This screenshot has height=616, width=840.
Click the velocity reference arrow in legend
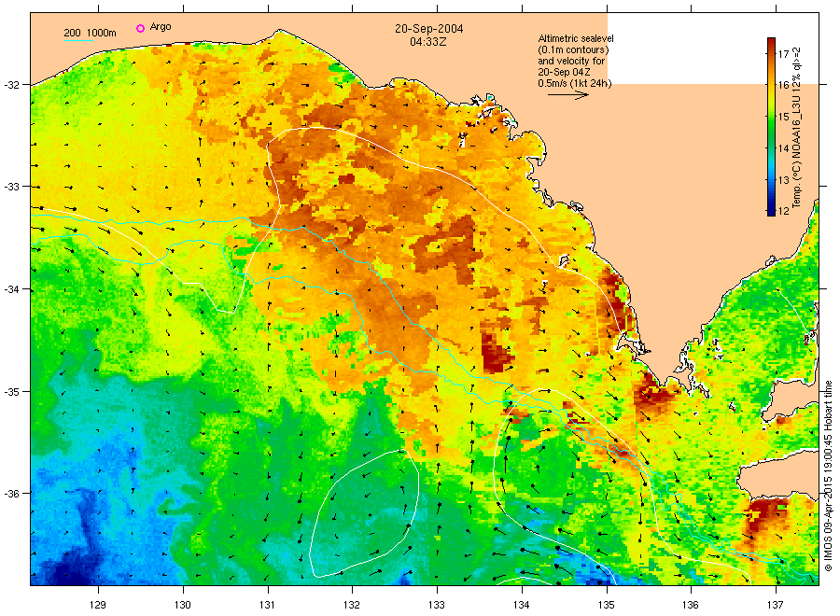click(567, 95)
